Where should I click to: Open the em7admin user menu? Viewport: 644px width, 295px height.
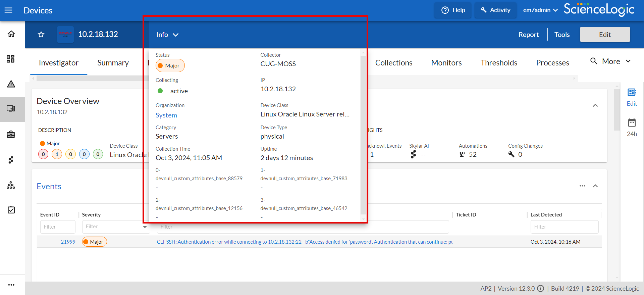point(540,10)
